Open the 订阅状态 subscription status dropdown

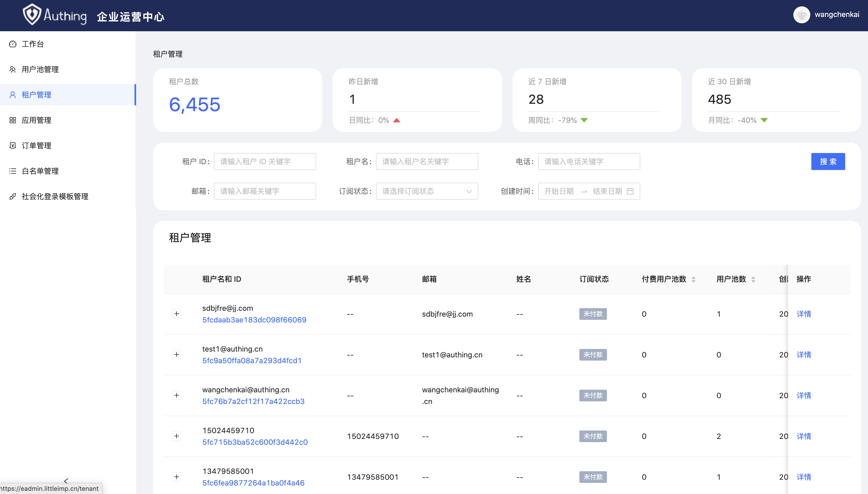427,191
